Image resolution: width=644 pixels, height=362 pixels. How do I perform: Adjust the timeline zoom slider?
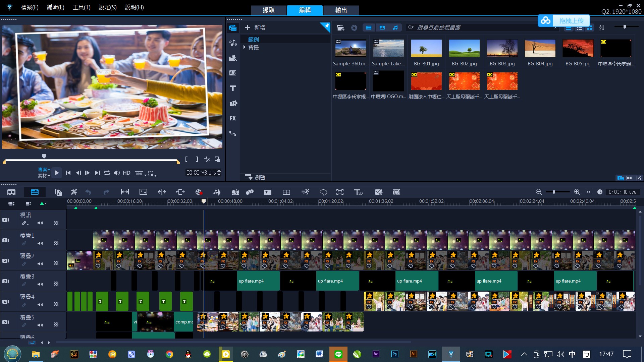(x=554, y=192)
